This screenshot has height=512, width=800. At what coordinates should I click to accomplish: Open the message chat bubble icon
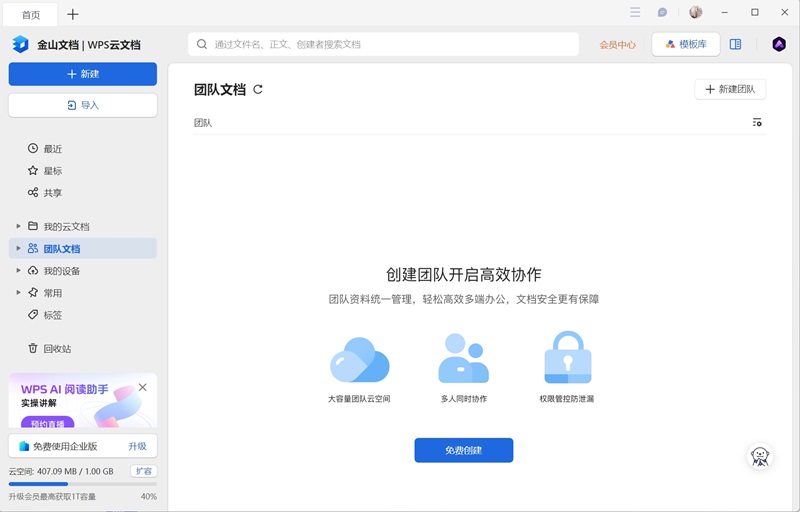coord(662,12)
